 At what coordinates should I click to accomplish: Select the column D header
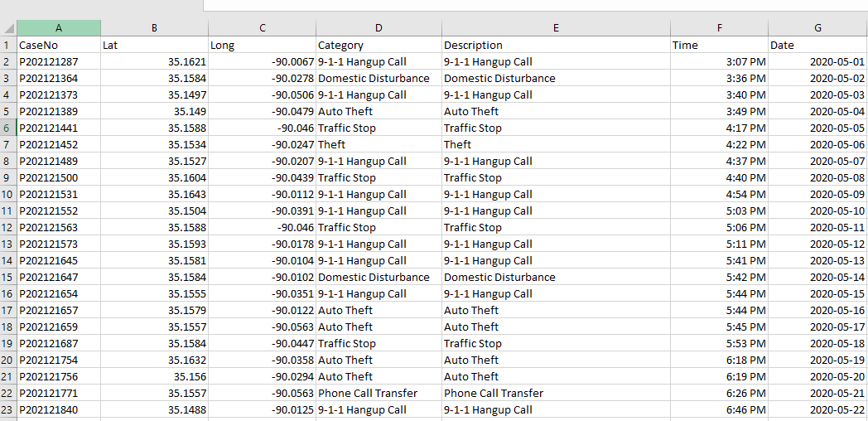point(379,28)
